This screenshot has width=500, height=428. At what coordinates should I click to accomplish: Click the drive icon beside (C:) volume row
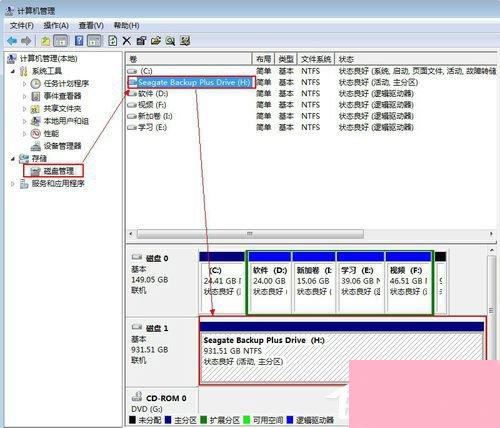point(133,71)
